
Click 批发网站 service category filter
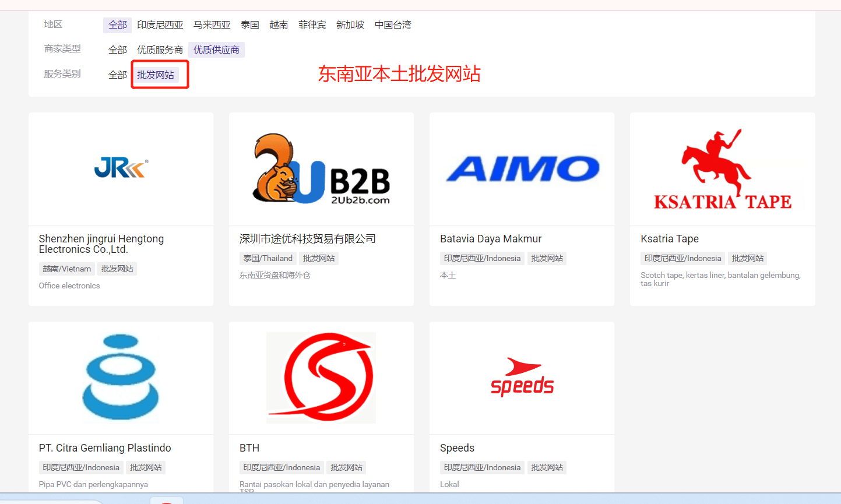[x=156, y=75]
